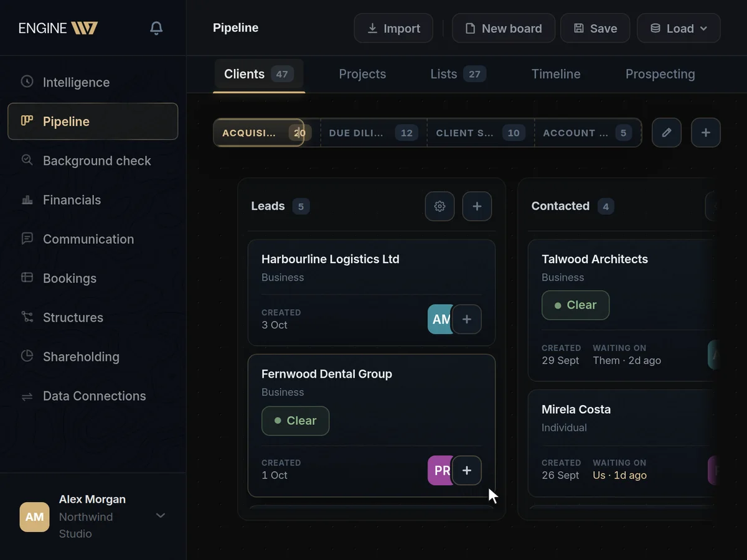Click the Engine logo

point(58,28)
